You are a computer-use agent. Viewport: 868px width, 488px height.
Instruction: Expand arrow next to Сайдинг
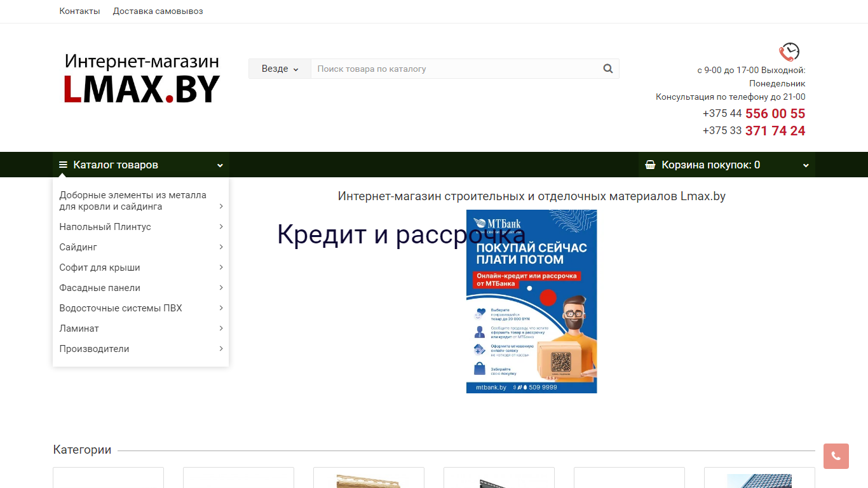tap(220, 247)
